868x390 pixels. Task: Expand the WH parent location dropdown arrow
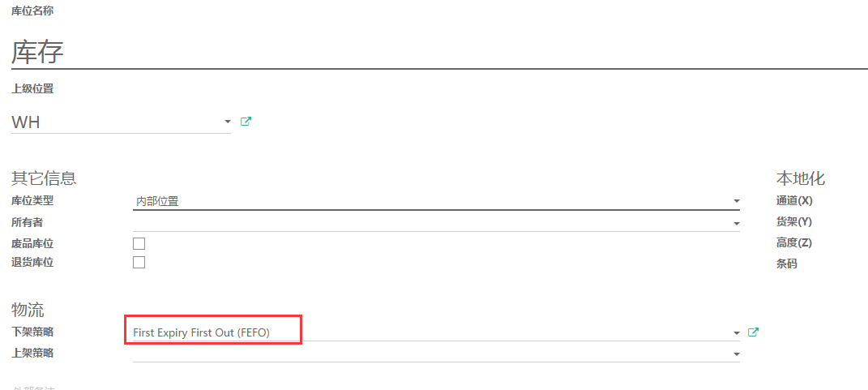[227, 122]
